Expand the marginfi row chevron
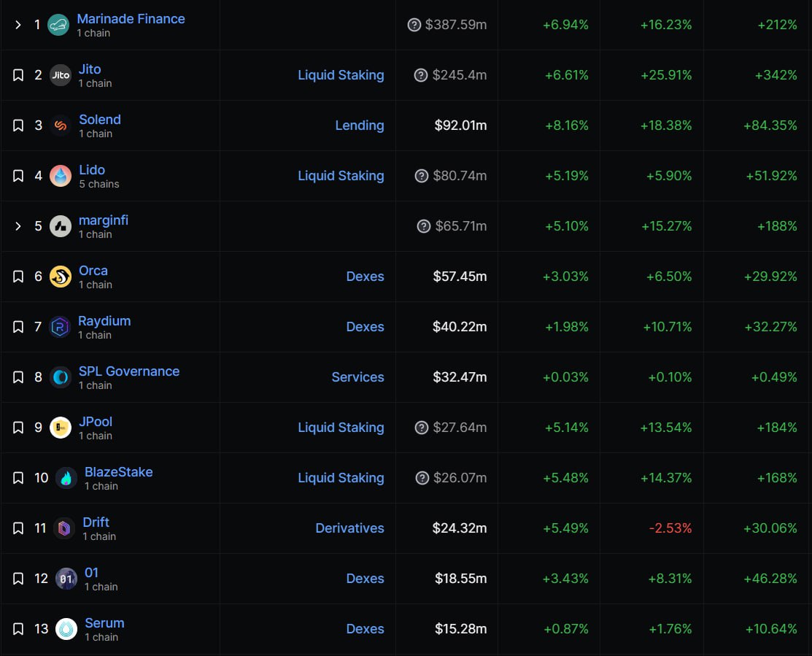 click(18, 226)
